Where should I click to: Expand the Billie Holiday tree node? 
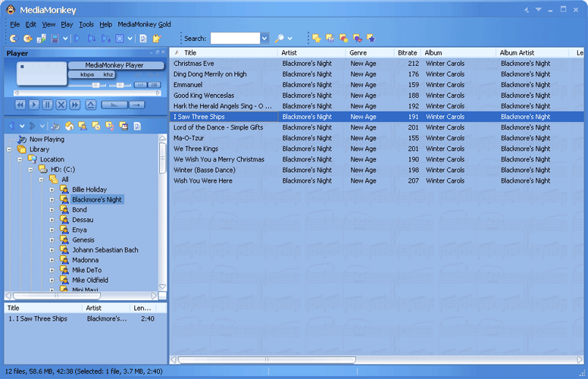[x=52, y=189]
